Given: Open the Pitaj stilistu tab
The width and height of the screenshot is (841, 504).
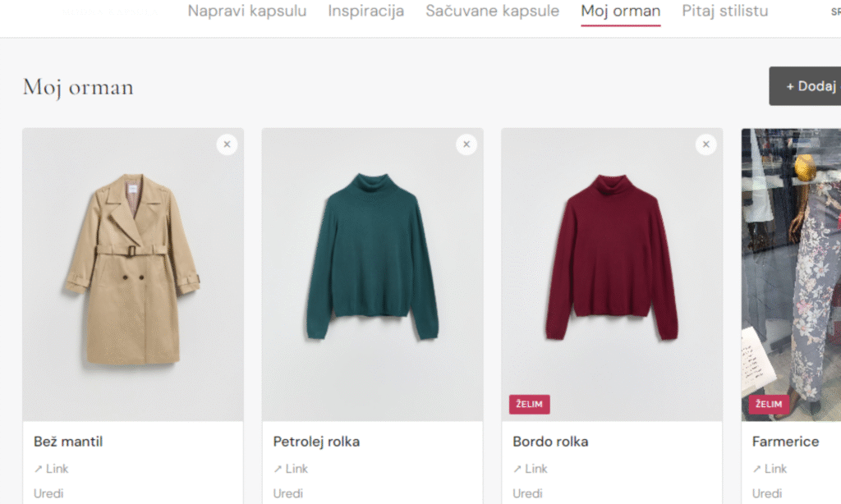Looking at the screenshot, I should pos(725,11).
